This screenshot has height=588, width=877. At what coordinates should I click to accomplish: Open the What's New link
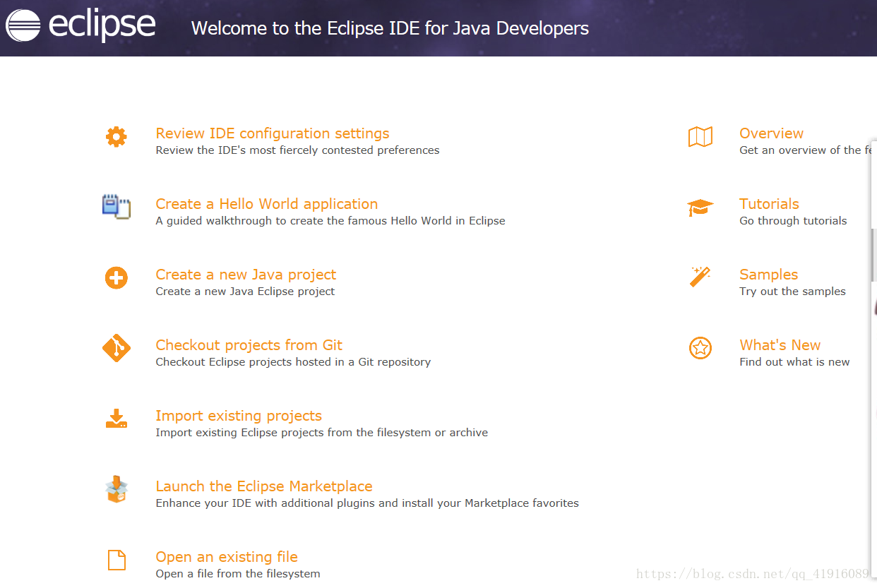tap(780, 345)
